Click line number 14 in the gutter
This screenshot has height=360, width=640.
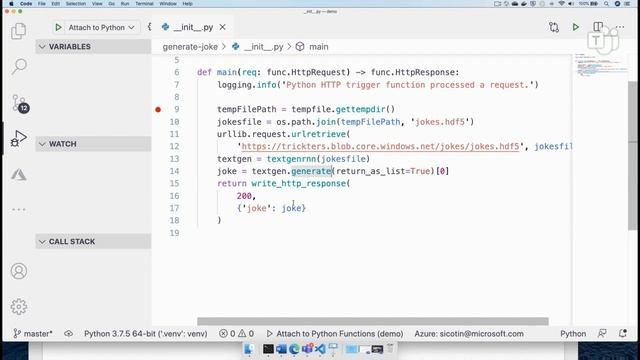pos(174,171)
